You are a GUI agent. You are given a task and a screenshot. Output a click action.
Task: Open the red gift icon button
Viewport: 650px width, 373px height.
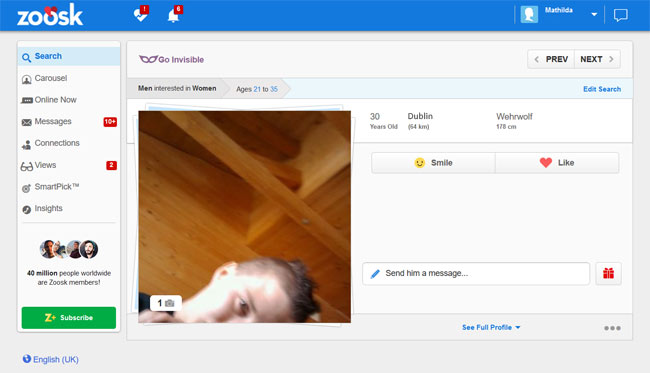pyautogui.click(x=609, y=274)
